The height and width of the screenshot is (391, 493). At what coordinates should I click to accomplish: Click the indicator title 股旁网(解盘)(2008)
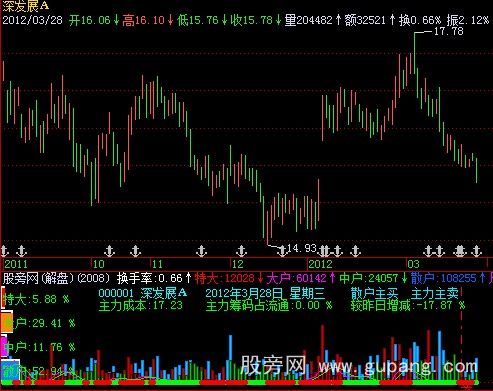pos(56,278)
